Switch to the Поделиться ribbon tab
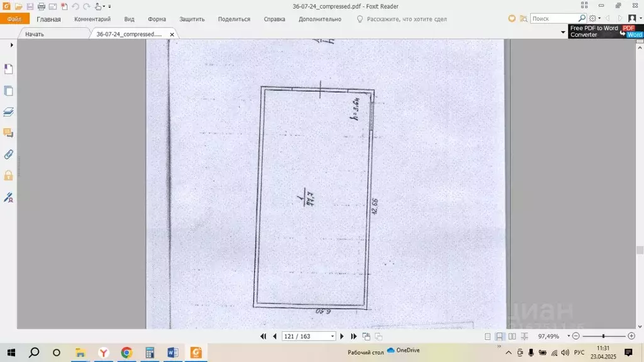 pyautogui.click(x=234, y=19)
